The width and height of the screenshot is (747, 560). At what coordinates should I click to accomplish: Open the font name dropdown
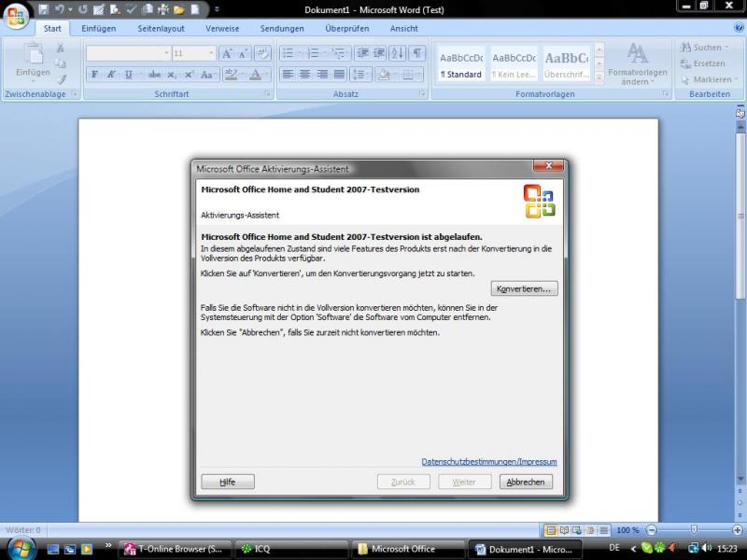click(x=166, y=53)
